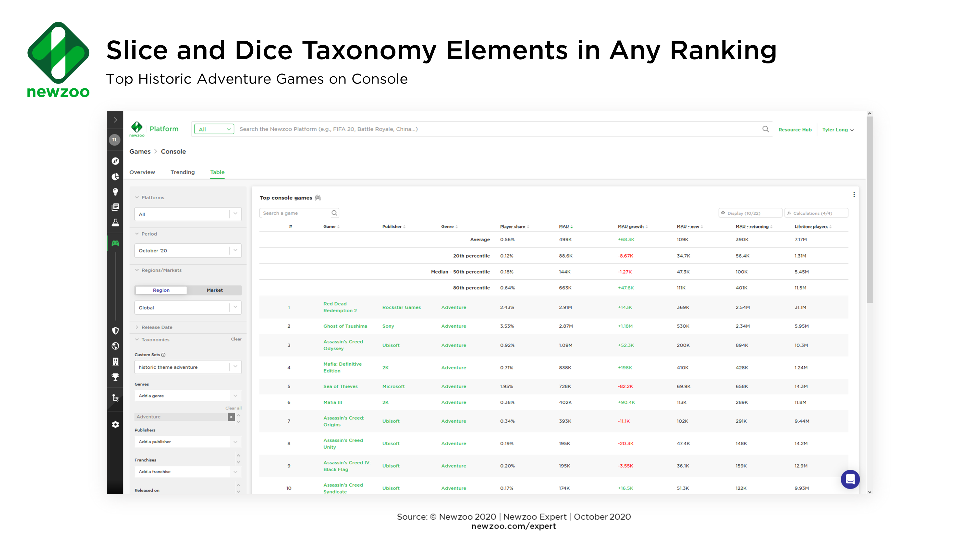
Task: Open the Red Dead Redemption 2 game link
Action: tap(340, 307)
